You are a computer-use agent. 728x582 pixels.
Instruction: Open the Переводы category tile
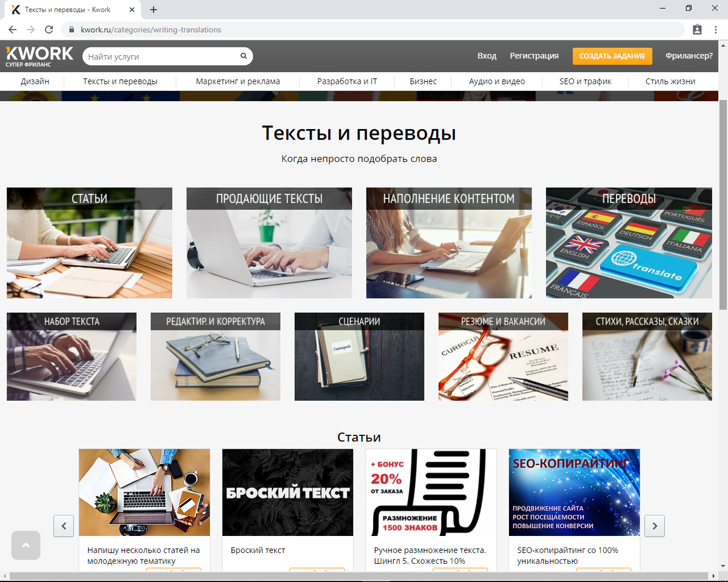pyautogui.click(x=629, y=242)
